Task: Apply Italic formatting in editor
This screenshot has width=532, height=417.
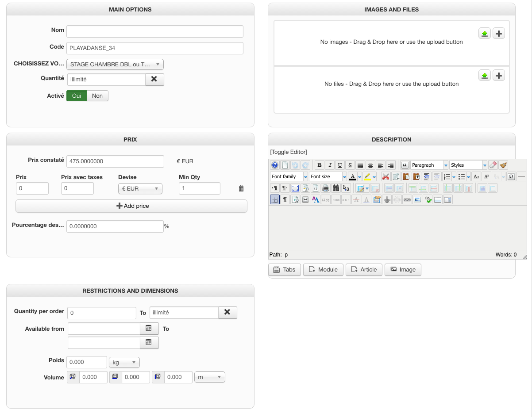Action: [330, 165]
